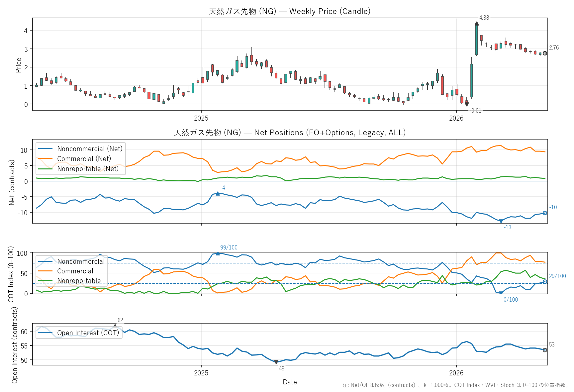Click Nonreportable (Net) legend entry
This screenshot has height=392, width=574.
pyautogui.click(x=78, y=169)
